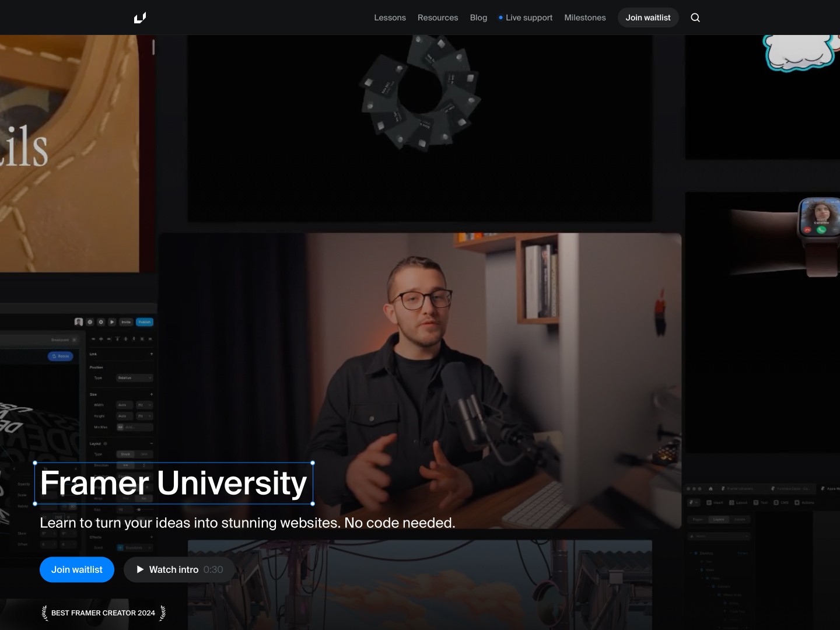
Task: Go to the Resources nav item
Action: (x=437, y=17)
